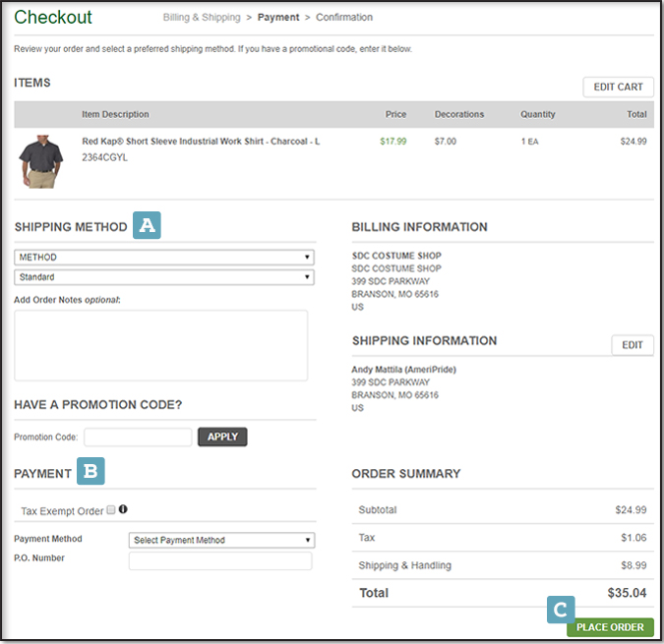Viewport: 664px width, 644px height.
Task: Open the Select Payment Method dropdown
Action: 221,540
